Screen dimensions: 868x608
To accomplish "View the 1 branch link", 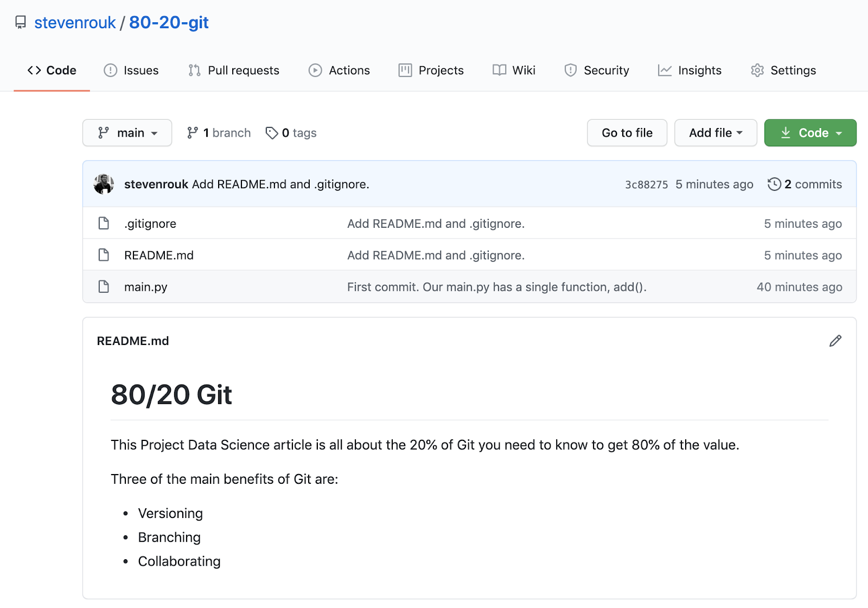I will [219, 133].
